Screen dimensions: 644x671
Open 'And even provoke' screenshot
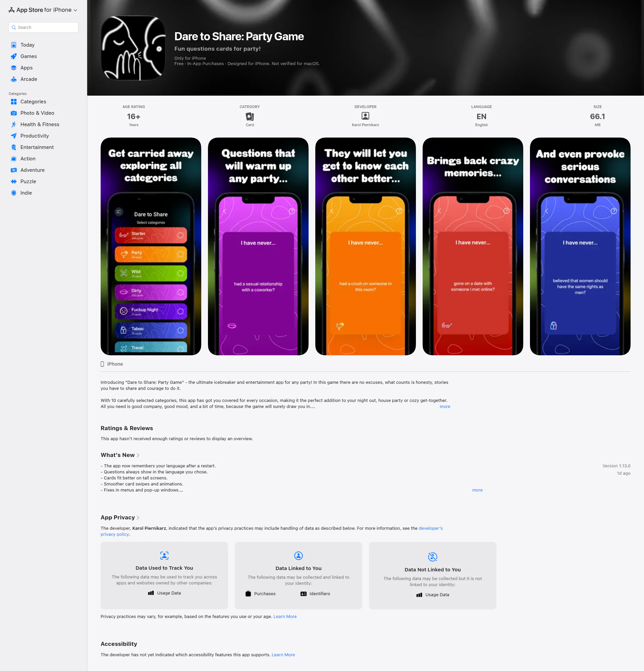(580, 247)
